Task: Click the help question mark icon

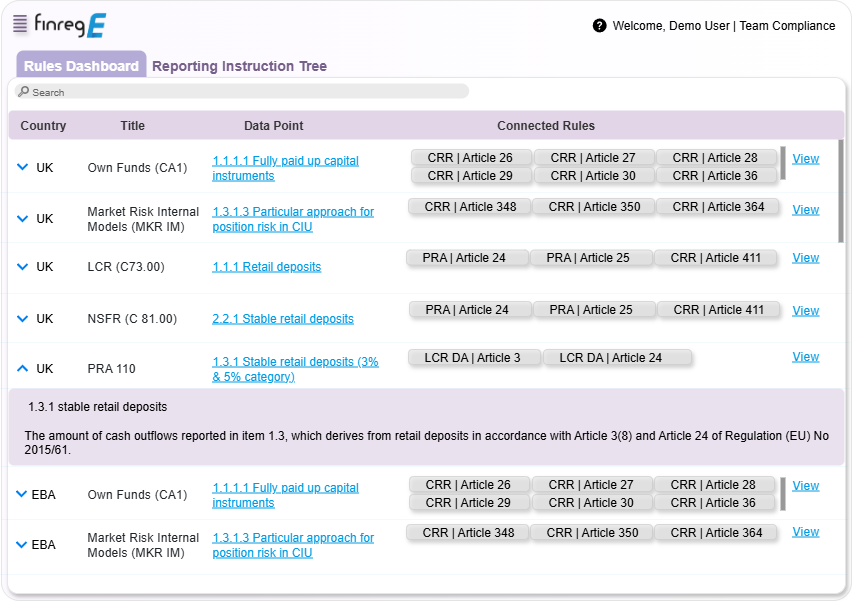Action: (x=599, y=26)
